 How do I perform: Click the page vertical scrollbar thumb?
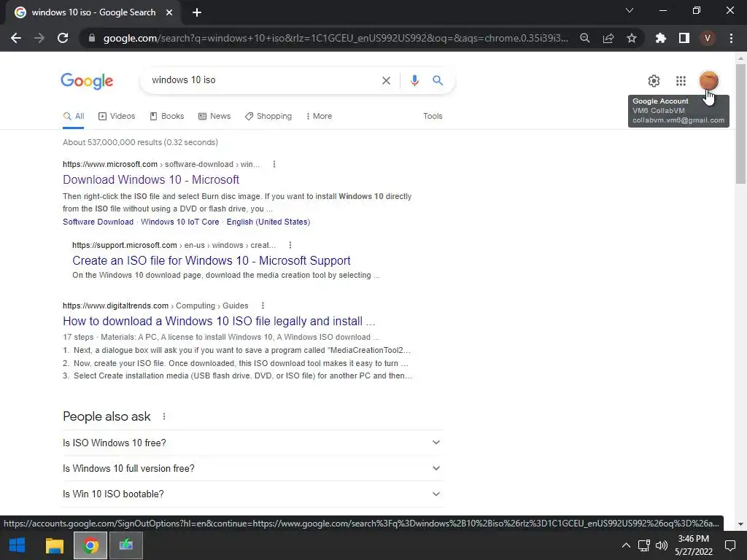[740, 124]
